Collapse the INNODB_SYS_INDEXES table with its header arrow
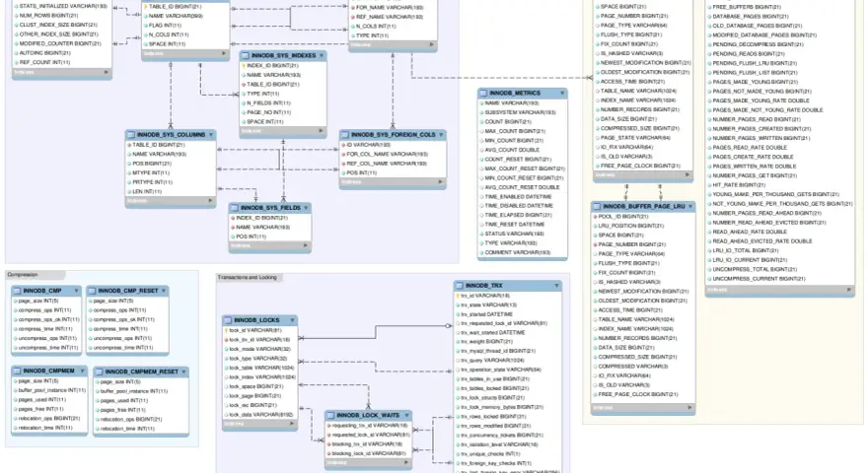 tap(322, 56)
